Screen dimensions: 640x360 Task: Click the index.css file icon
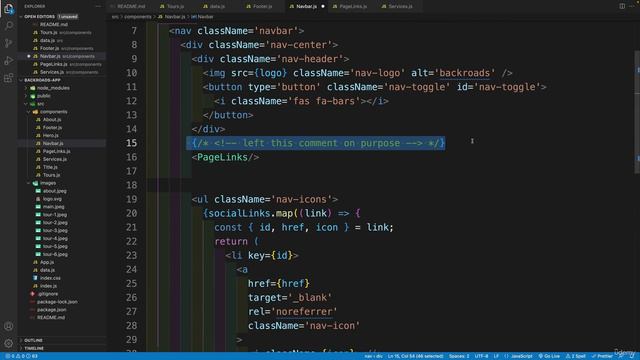35,278
